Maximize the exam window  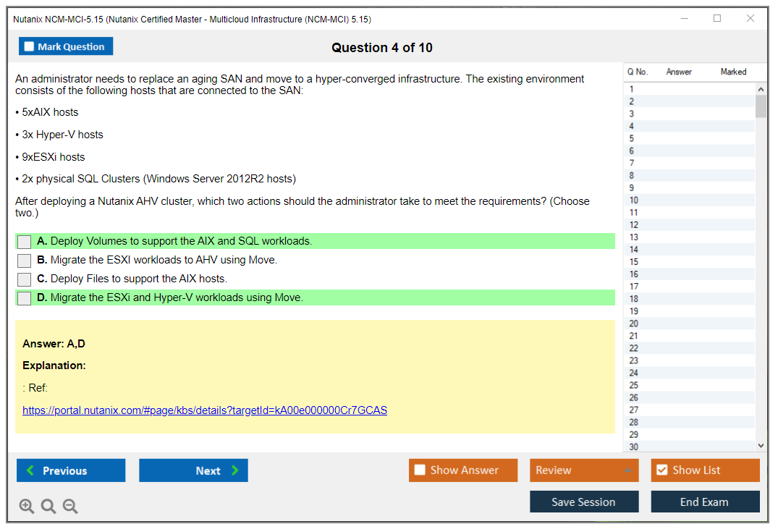(717, 19)
